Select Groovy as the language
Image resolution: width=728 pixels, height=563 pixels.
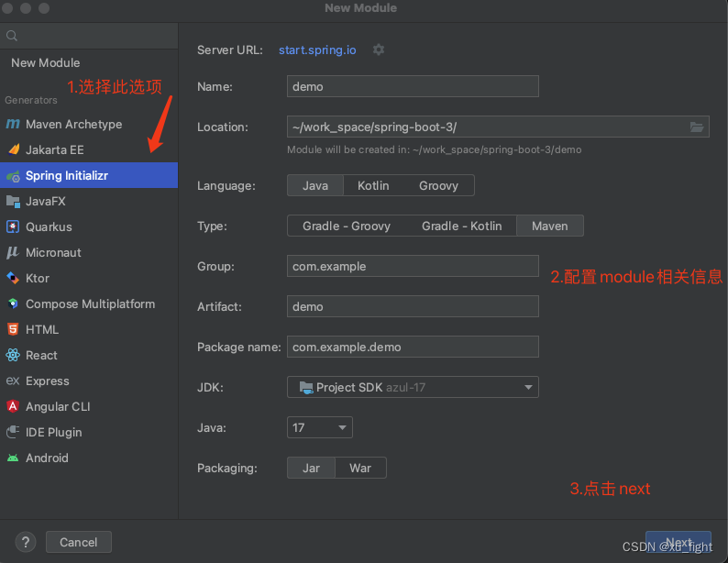439,185
